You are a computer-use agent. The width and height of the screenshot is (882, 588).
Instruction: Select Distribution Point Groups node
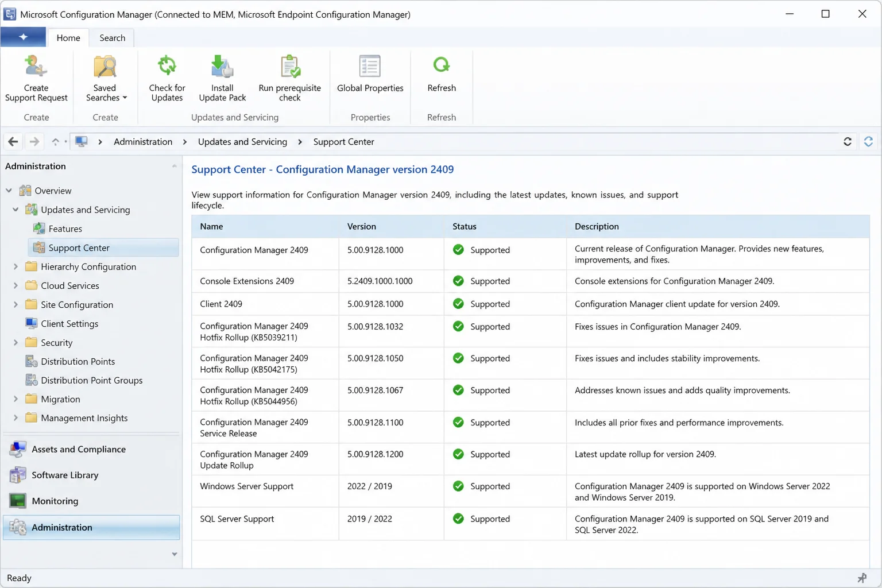pos(91,380)
